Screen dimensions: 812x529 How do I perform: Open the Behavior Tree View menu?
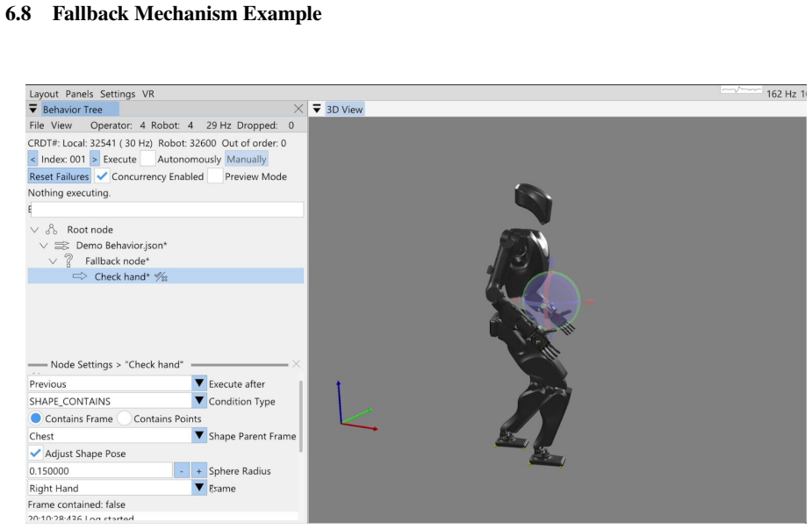61,125
